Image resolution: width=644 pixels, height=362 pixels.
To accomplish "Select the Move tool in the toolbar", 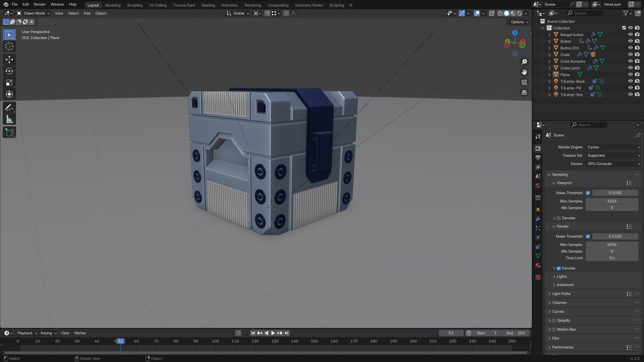I will (x=9, y=59).
